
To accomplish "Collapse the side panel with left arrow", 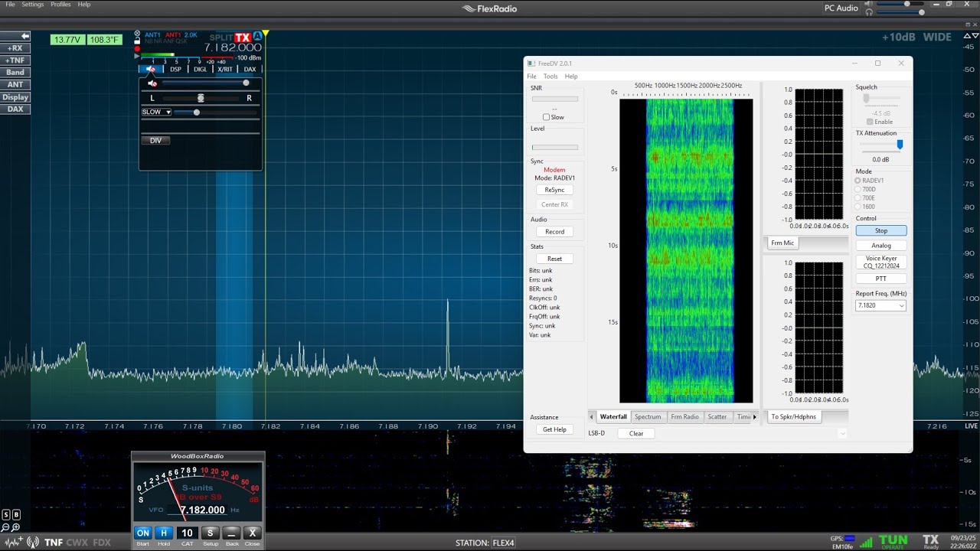I will pyautogui.click(x=15, y=36).
